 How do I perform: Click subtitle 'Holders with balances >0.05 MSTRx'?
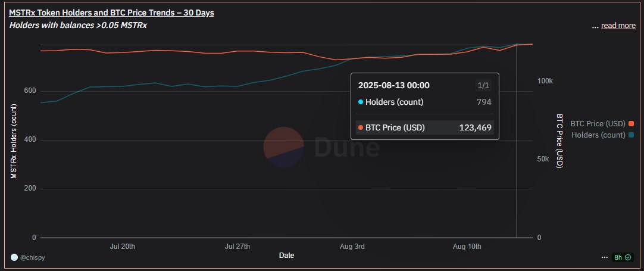coord(78,26)
